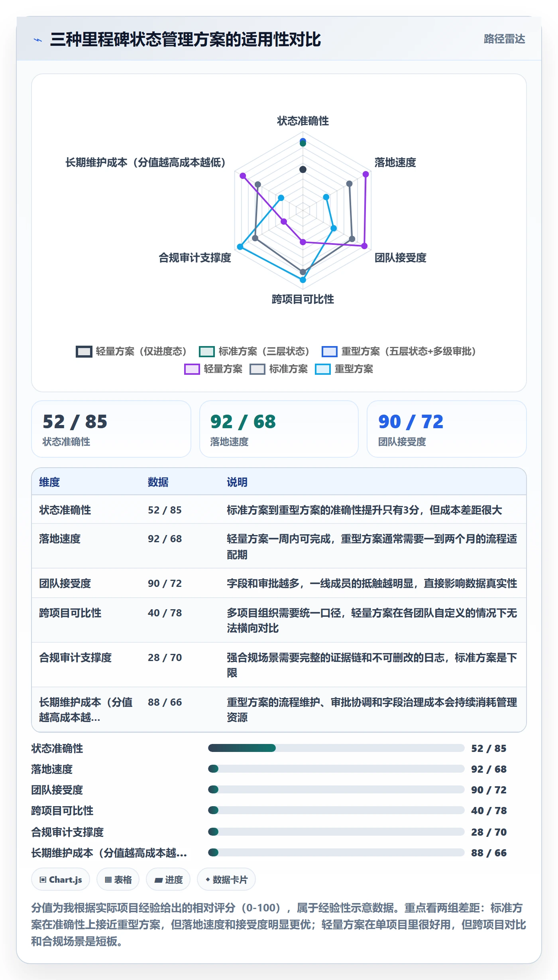Click the 团队接受度 progress bar
The image size is (558, 980).
[x=336, y=789]
